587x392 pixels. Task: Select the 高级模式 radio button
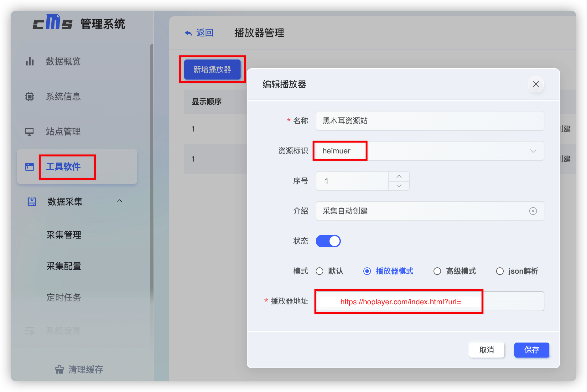437,271
